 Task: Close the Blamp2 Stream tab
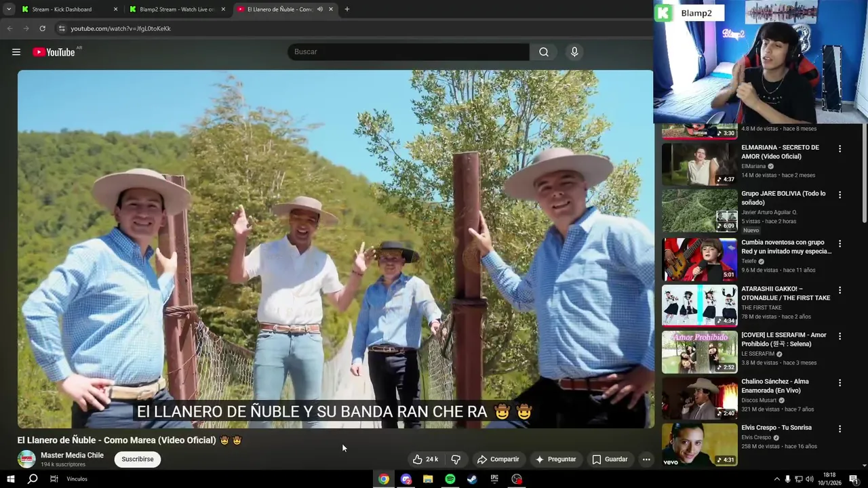[223, 9]
